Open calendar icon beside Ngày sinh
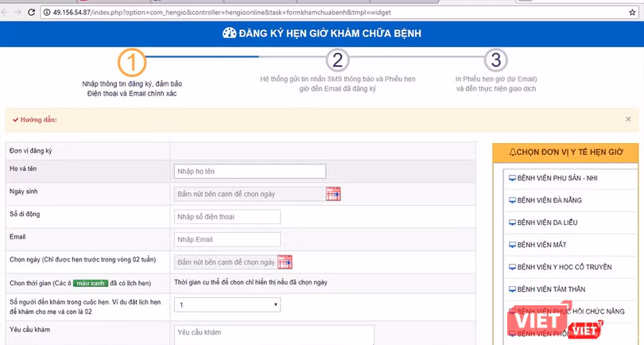Screen dimensions: 644x345 [x=332, y=193]
